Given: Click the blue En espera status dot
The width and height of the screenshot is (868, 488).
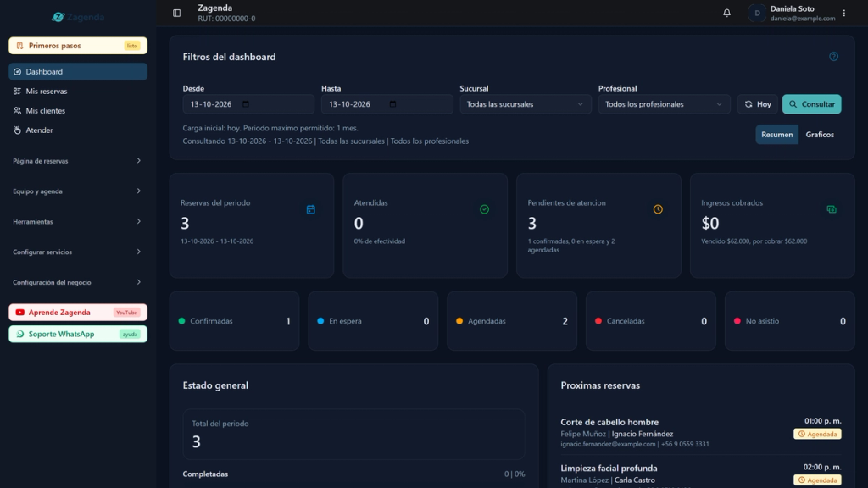Looking at the screenshot, I should (320, 321).
